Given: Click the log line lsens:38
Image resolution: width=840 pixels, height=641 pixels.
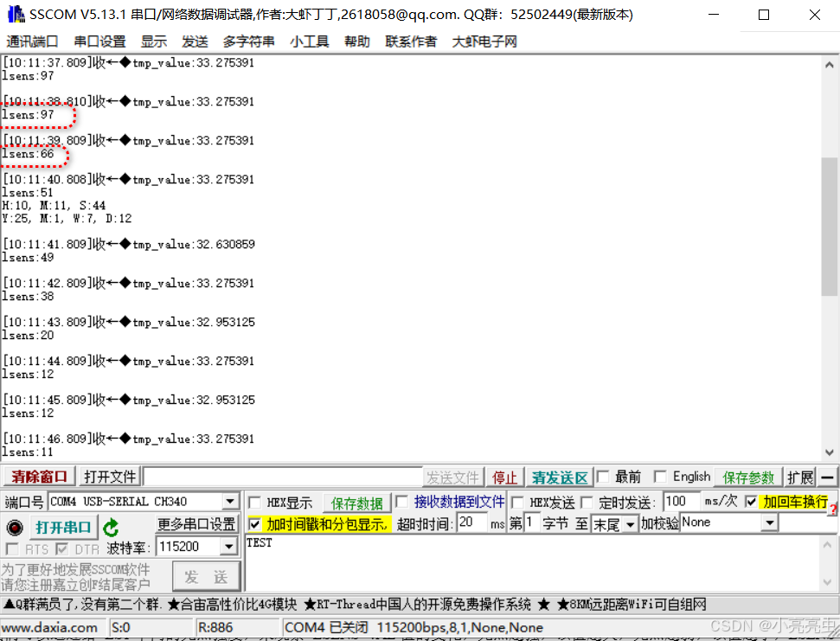Looking at the screenshot, I should coord(28,297).
